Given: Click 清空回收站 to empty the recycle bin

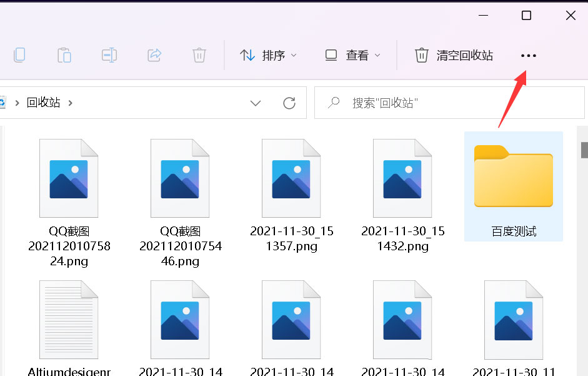Looking at the screenshot, I should click(x=454, y=55).
